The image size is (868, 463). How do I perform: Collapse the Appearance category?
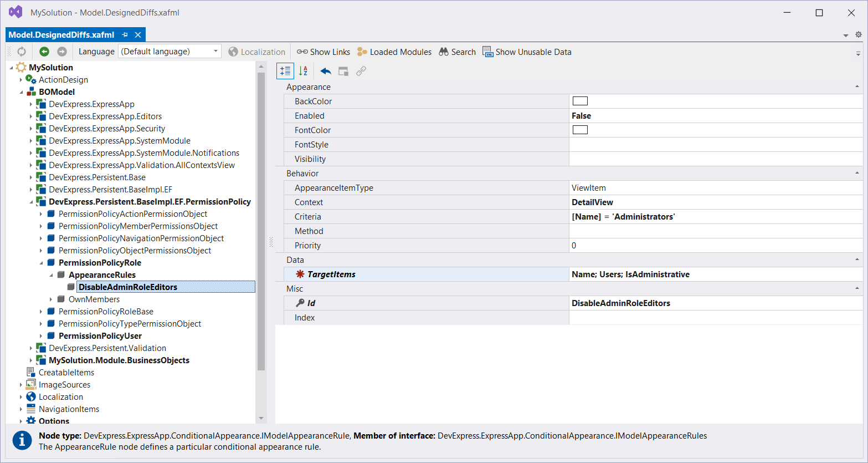coord(857,87)
